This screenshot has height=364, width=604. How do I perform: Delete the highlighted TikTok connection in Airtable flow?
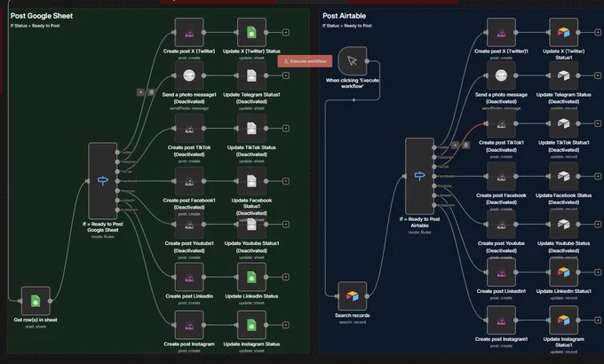point(465,146)
